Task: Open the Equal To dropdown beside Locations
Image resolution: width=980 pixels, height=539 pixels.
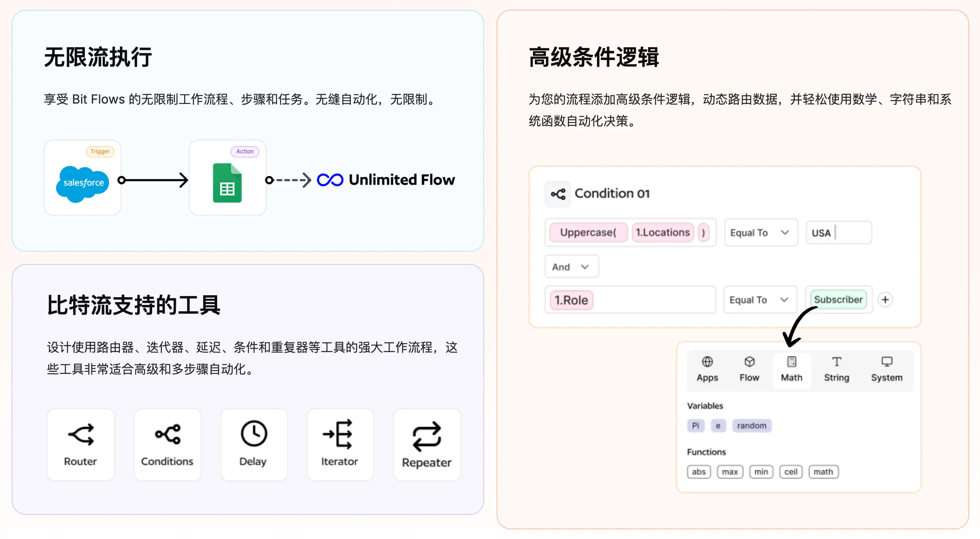Action: [x=761, y=233]
